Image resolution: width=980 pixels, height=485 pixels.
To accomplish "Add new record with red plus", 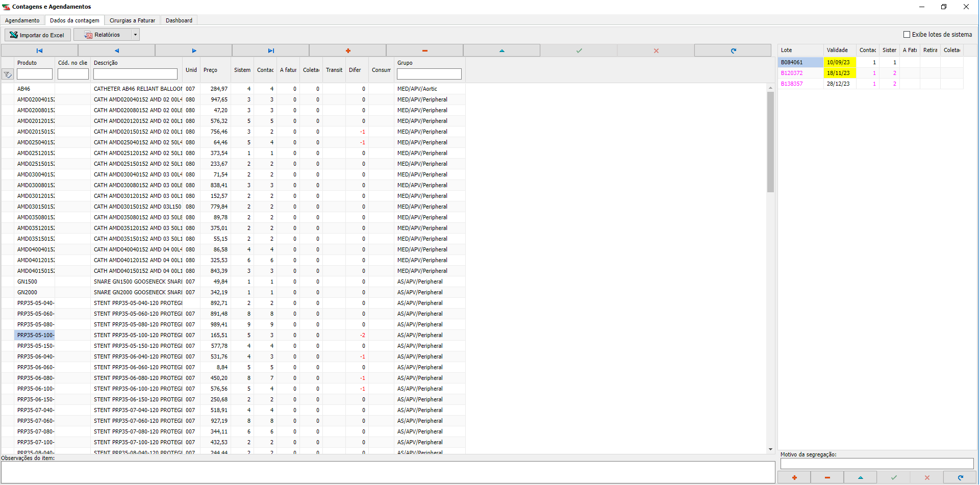I will [348, 50].
